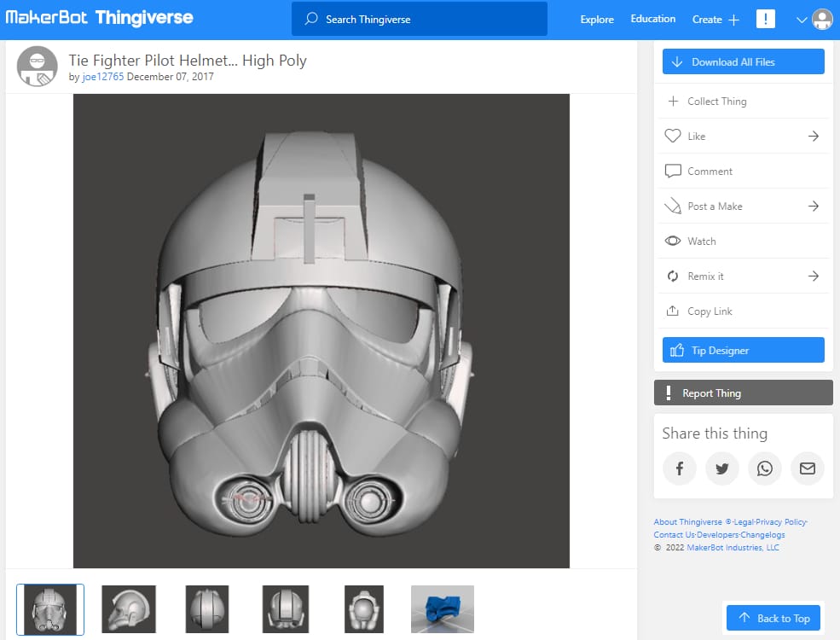840x640 pixels.
Task: Open the Privacy Policy link
Action: [x=780, y=522]
